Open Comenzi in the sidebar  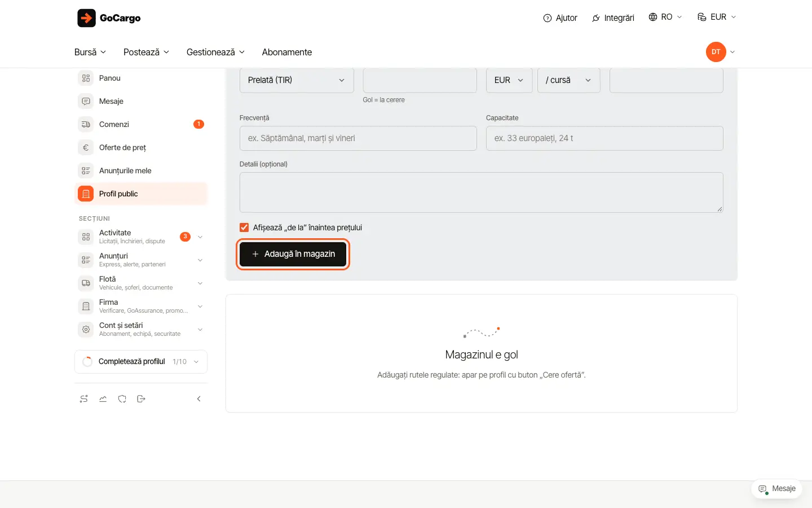tap(141, 124)
